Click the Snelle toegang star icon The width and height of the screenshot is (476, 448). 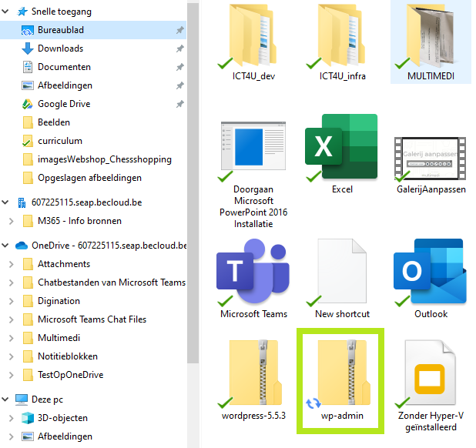coord(22,12)
